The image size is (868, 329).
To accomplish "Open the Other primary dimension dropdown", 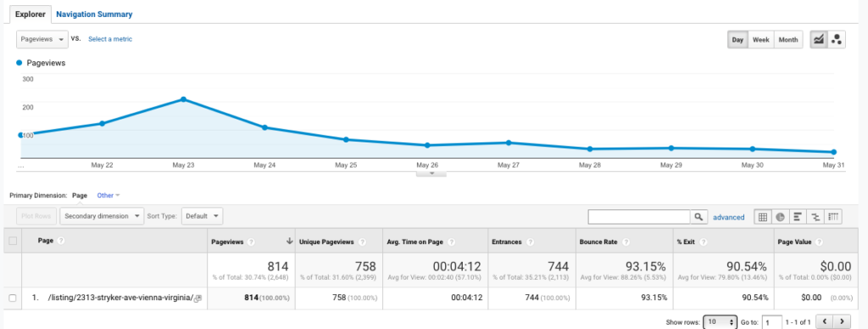I will (x=108, y=196).
